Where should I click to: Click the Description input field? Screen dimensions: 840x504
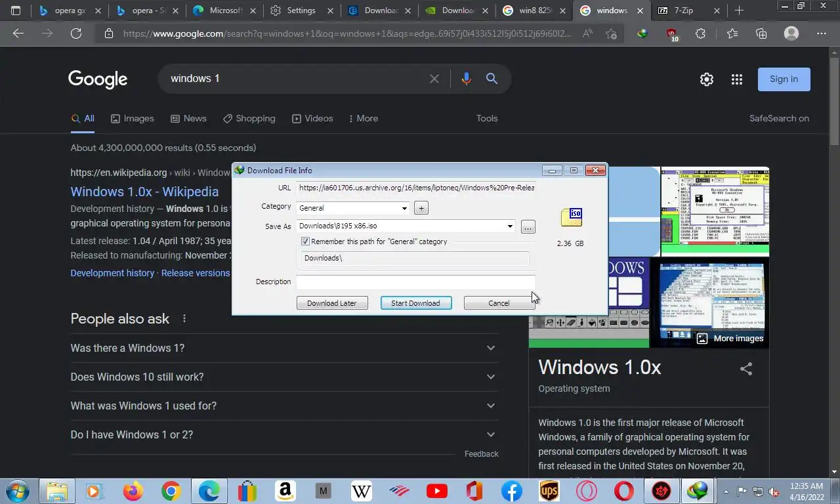[416, 282]
